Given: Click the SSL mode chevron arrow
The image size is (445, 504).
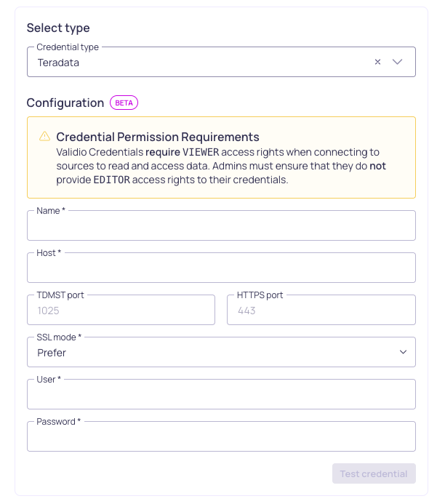Looking at the screenshot, I should 403,352.
